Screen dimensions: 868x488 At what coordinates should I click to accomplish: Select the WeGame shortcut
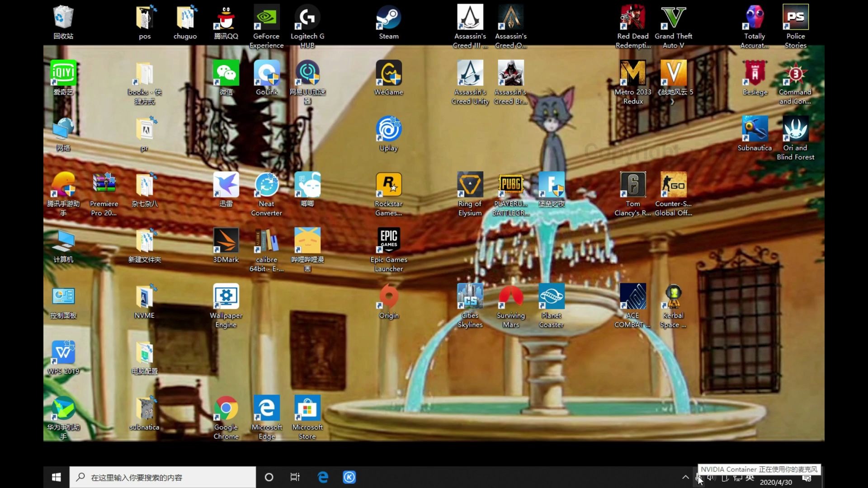[x=389, y=78]
